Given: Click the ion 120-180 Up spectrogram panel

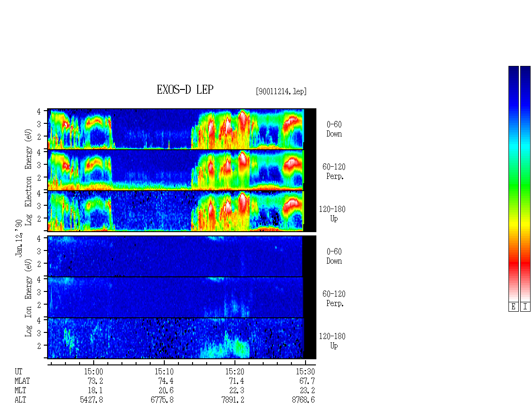Looking at the screenshot, I should 182,339.
